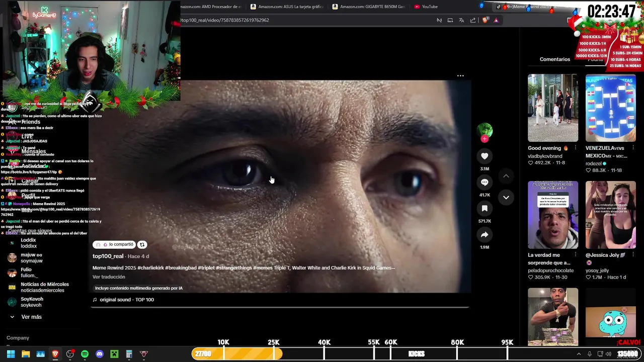The image size is (644, 362).
Task: Click the translate page icon in address bar
Action: pos(461,20)
